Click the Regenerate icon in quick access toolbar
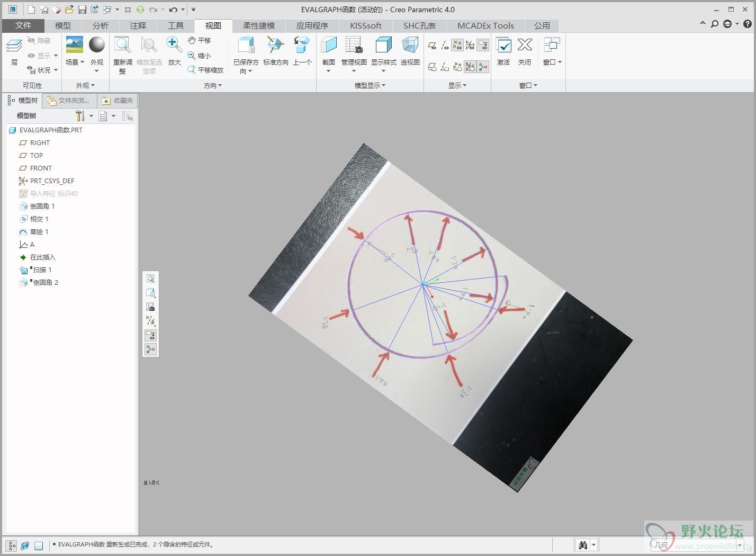 pos(94,10)
